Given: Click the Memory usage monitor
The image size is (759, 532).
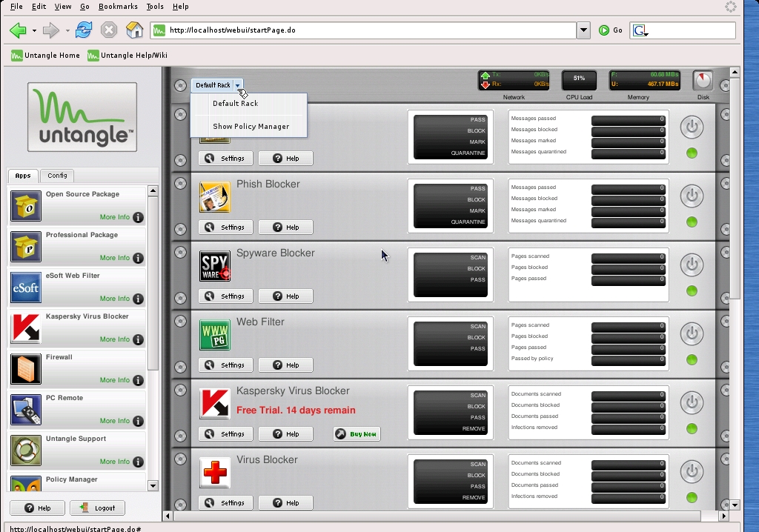Looking at the screenshot, I should click(644, 80).
